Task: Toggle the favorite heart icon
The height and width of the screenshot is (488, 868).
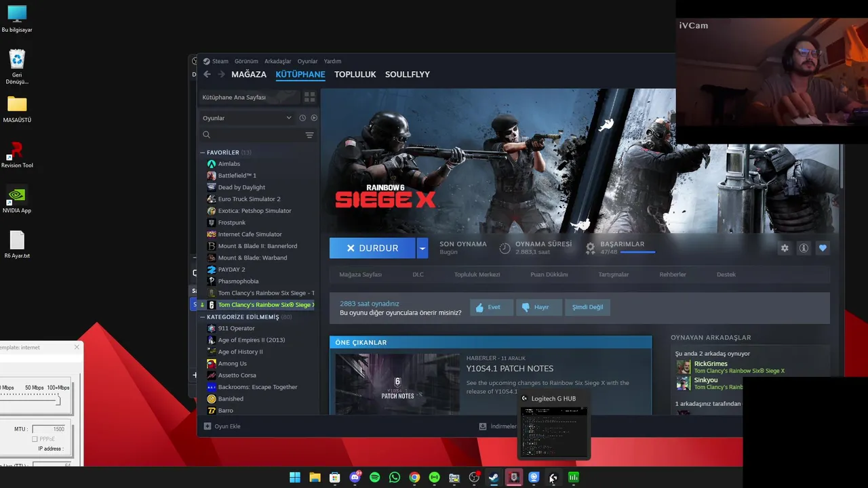Action: click(x=823, y=248)
